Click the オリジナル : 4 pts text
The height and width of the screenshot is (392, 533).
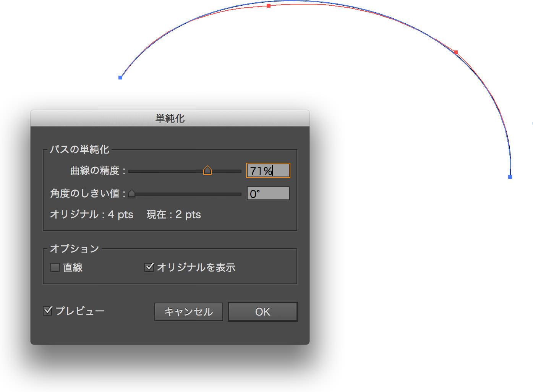pos(92,214)
